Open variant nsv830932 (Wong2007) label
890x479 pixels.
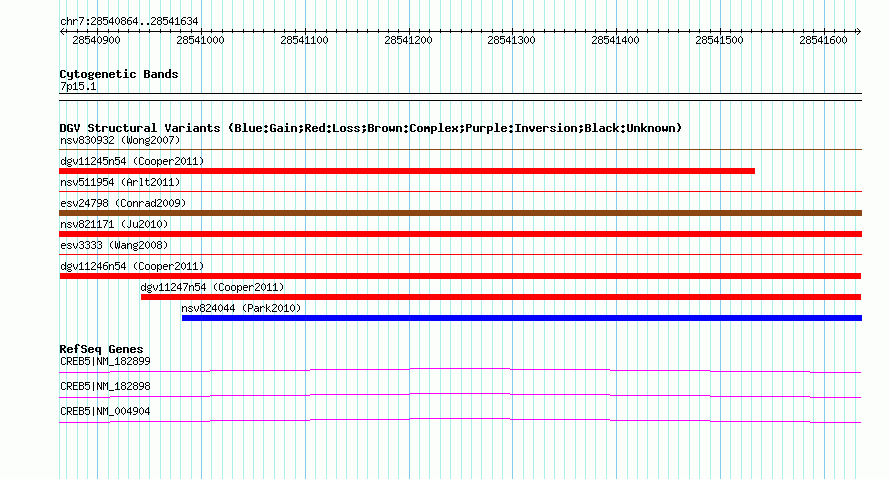[120, 140]
